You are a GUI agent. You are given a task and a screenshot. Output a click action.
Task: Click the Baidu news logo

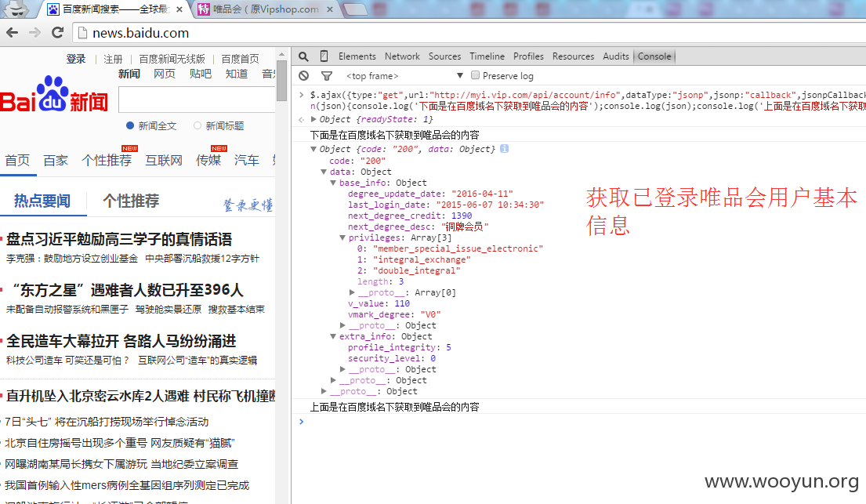(54, 95)
